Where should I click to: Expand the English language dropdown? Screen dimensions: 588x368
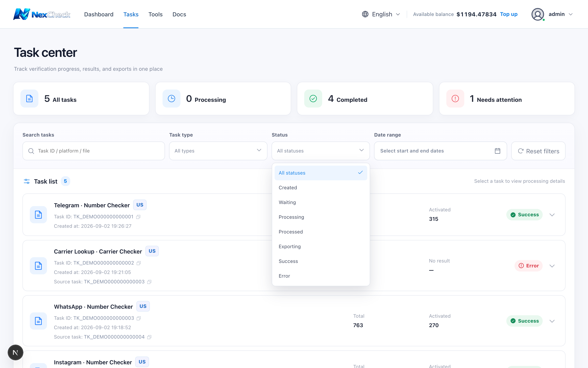381,14
